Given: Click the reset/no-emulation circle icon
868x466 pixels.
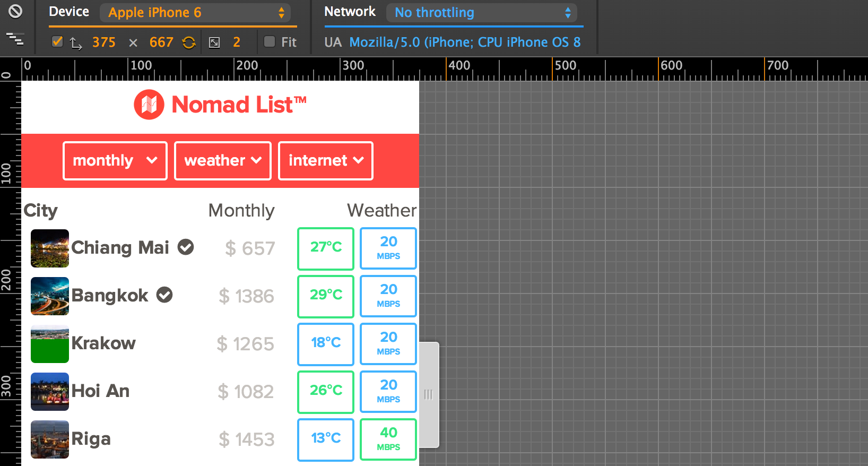Looking at the screenshot, I should pyautogui.click(x=15, y=11).
